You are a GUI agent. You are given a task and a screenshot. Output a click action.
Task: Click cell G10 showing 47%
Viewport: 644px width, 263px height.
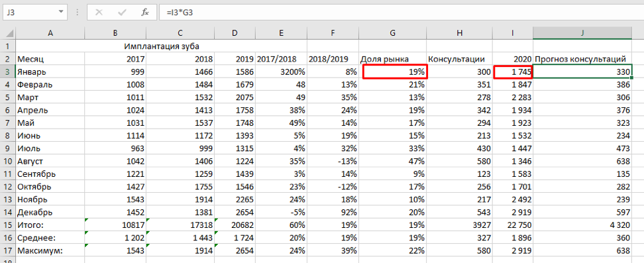tap(393, 162)
